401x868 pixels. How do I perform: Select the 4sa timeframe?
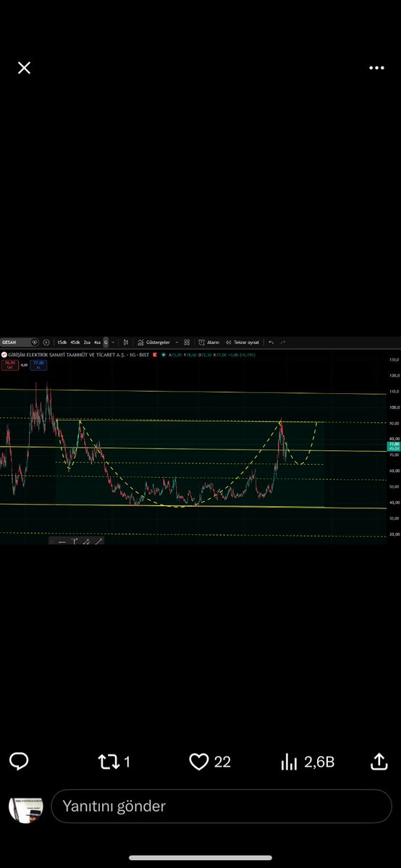click(x=97, y=342)
